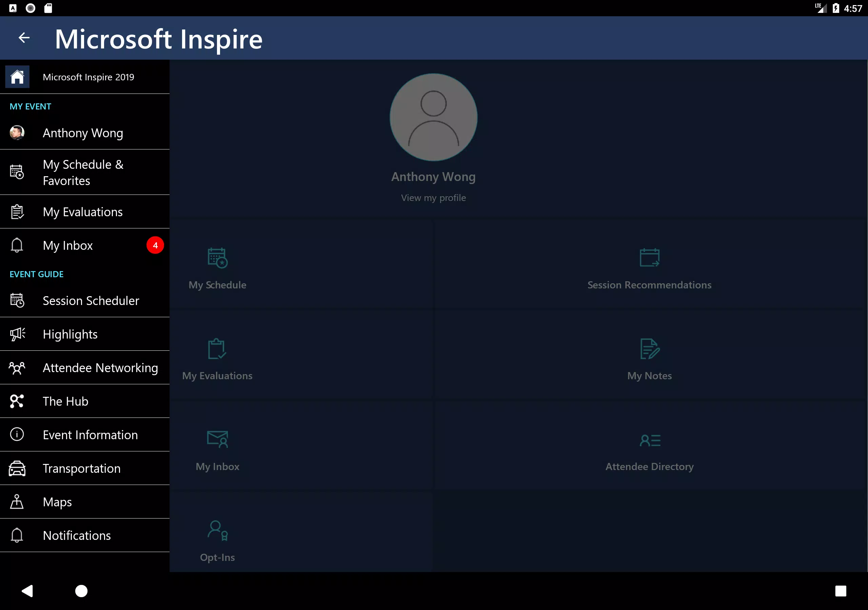
Task: Open the Transportation car icon
Action: [17, 468]
